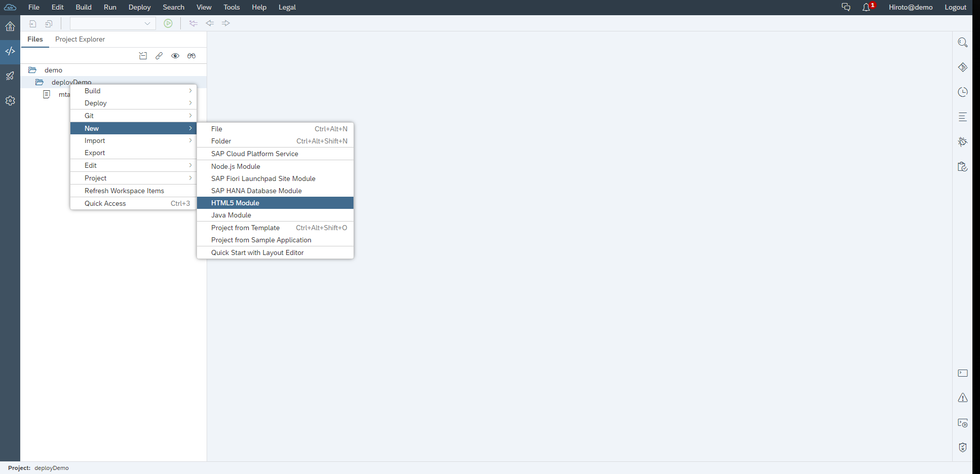The width and height of the screenshot is (980, 474).
Task: Click deployDemo in the status bar
Action: [x=52, y=468]
